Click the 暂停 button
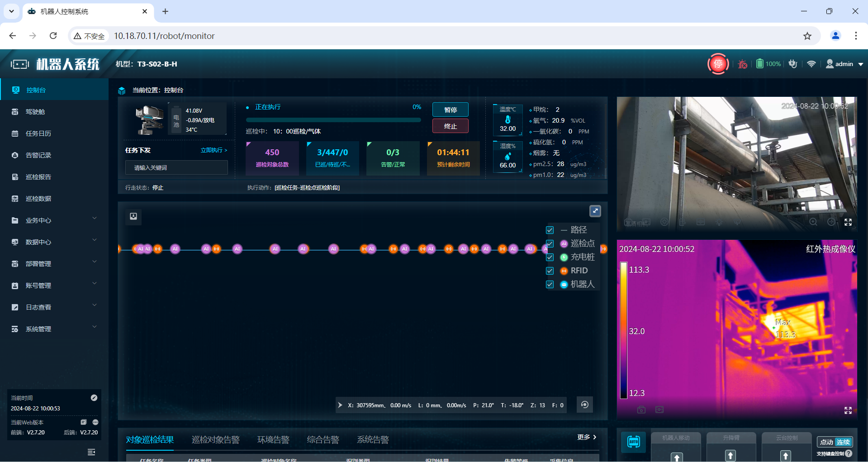 pyautogui.click(x=450, y=110)
